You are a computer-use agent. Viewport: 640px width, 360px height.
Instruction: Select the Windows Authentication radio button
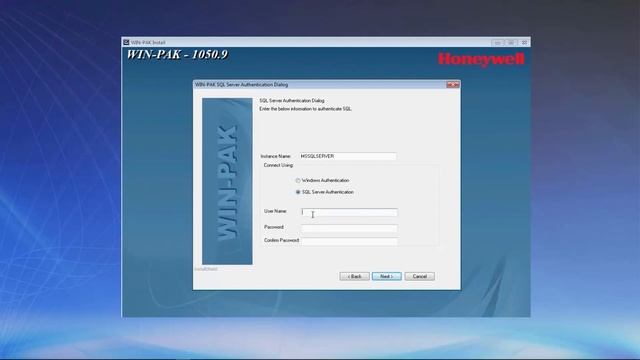pos(298,180)
